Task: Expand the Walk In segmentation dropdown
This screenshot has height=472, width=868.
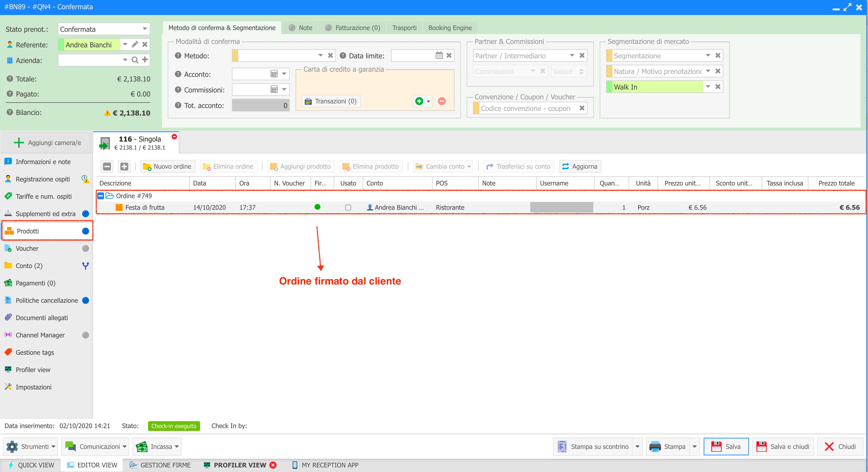Action: point(708,87)
